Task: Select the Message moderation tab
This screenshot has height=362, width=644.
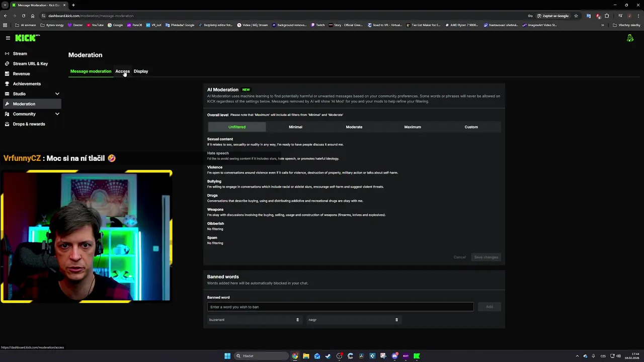Action: [91, 71]
